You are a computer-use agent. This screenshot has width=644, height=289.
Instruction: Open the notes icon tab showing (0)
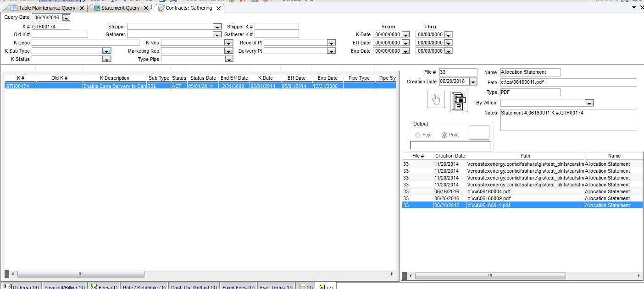coord(305,287)
